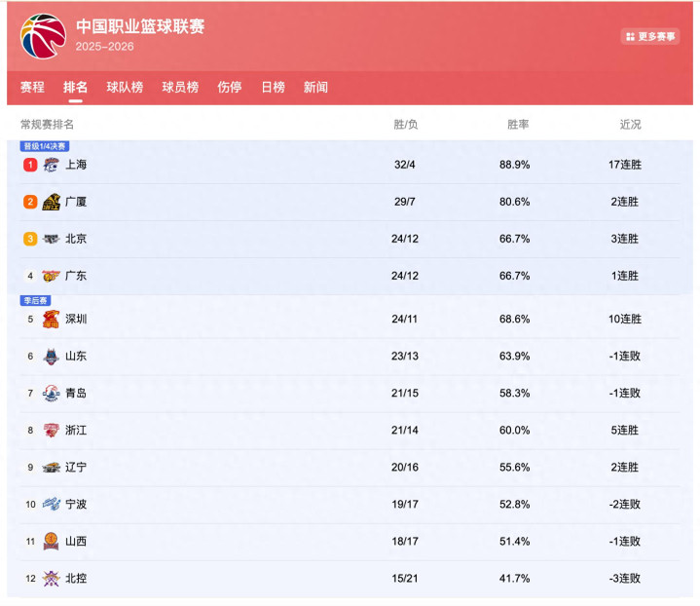Click the 2025-2026 season label
700x606 pixels.
[x=104, y=47]
